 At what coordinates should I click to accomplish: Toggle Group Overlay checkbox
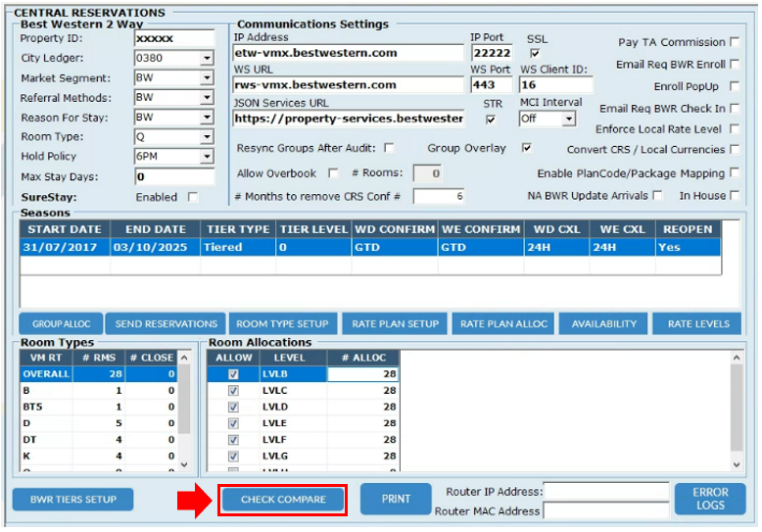tap(527, 147)
